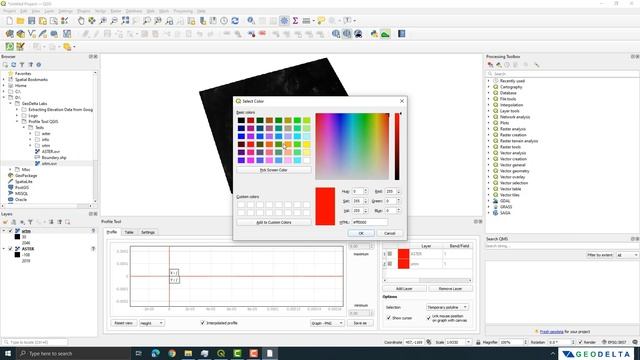Click the Windows taskbar search box
The width and height of the screenshot is (640, 360).
click(x=73, y=353)
